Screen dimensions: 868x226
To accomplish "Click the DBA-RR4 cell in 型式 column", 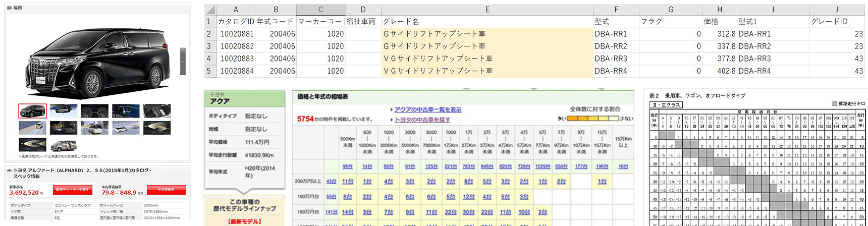I will pyautogui.click(x=611, y=71).
